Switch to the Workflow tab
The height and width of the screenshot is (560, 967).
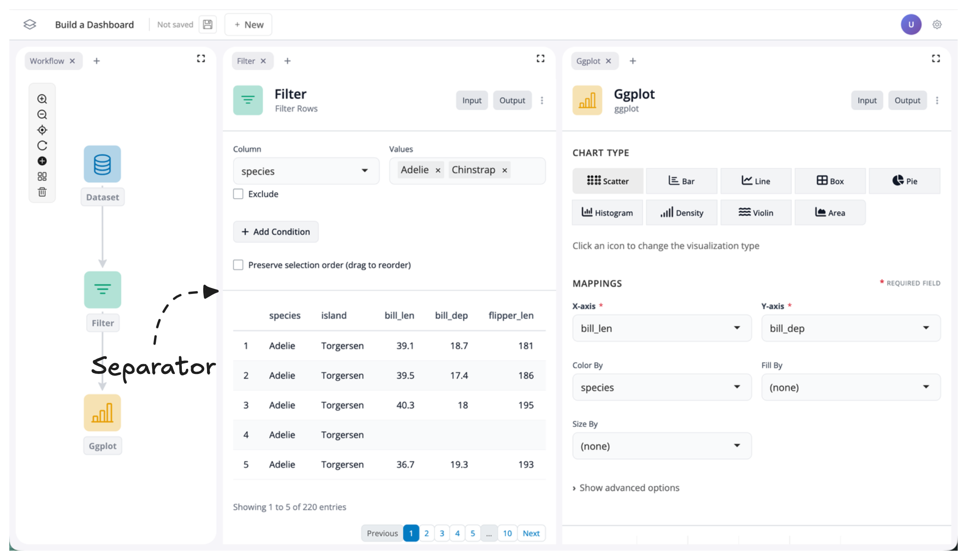point(47,61)
